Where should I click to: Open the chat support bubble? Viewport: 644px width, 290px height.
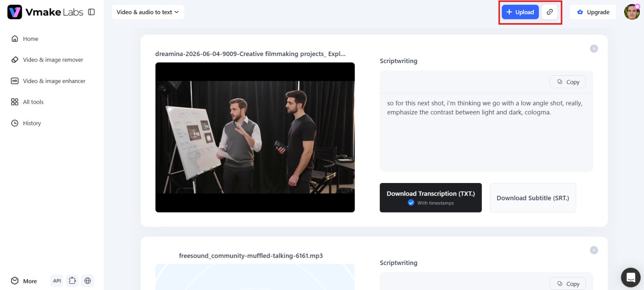pos(631,277)
